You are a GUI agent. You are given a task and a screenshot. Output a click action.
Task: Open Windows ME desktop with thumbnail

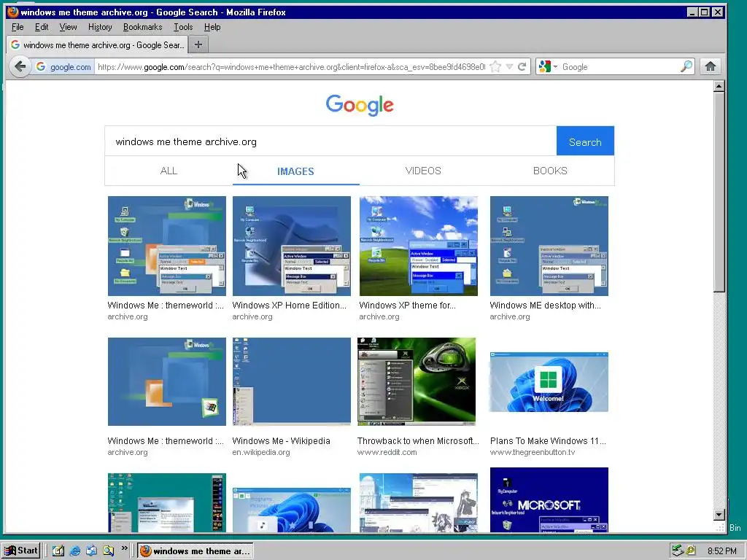pyautogui.click(x=549, y=246)
